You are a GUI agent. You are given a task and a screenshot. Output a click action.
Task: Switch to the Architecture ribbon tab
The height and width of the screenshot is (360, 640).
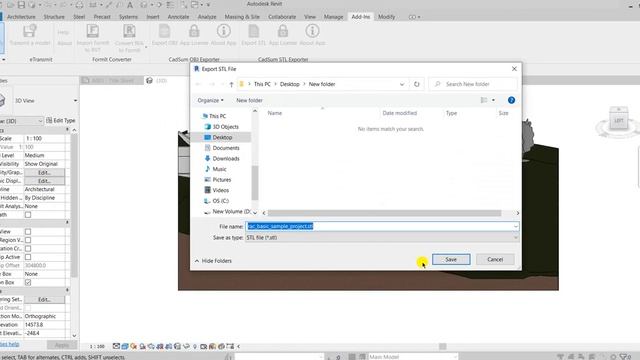[x=21, y=17]
